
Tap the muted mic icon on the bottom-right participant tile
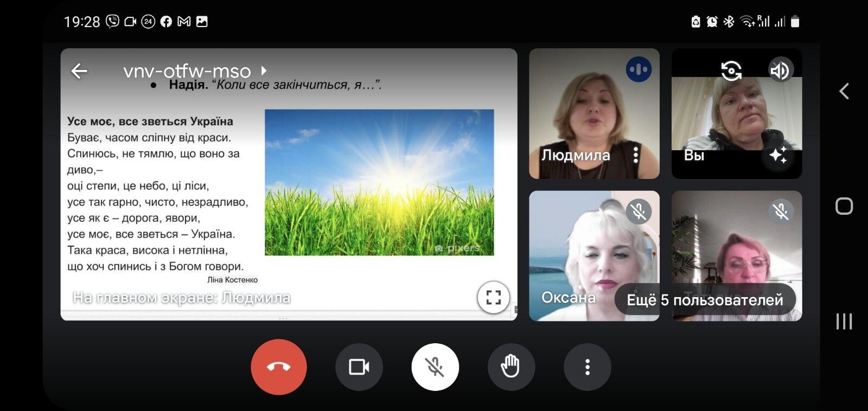tap(781, 211)
